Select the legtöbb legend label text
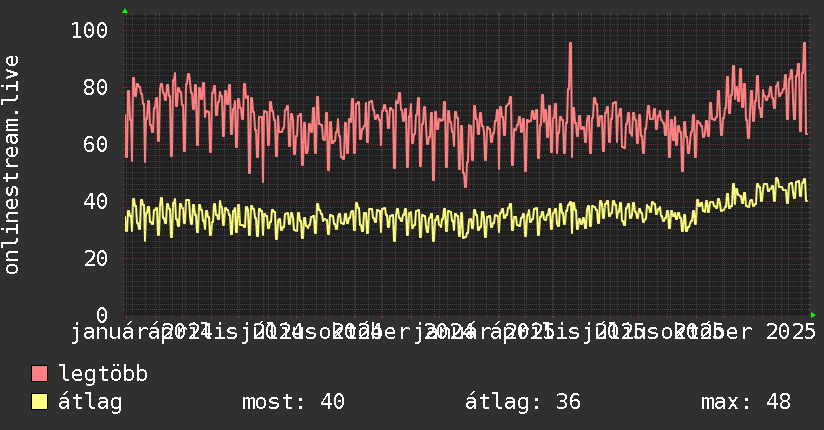Image resolution: width=824 pixels, height=430 pixels. point(103,373)
